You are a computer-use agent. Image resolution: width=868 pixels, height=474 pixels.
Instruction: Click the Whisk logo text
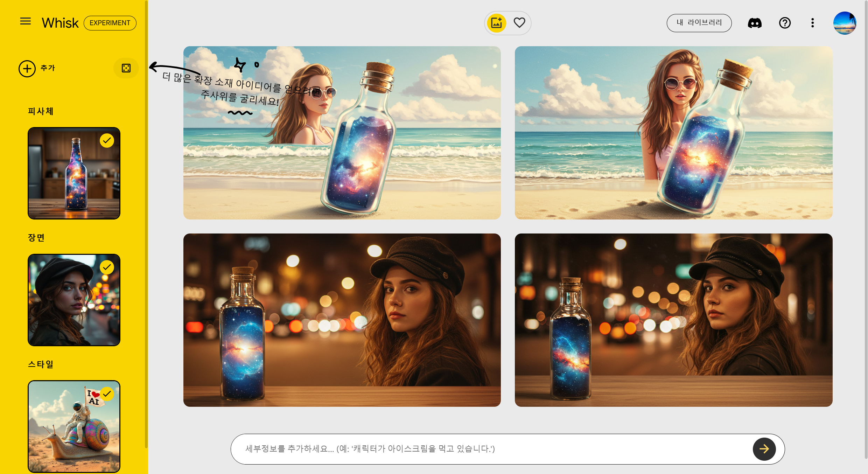tap(60, 23)
